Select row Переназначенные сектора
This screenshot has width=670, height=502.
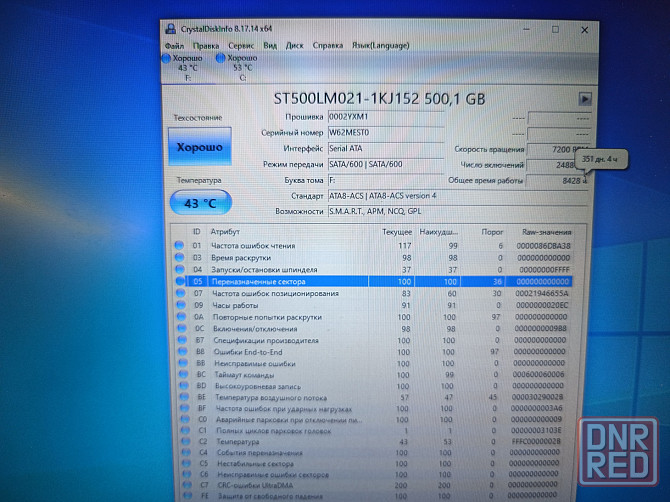(373, 282)
